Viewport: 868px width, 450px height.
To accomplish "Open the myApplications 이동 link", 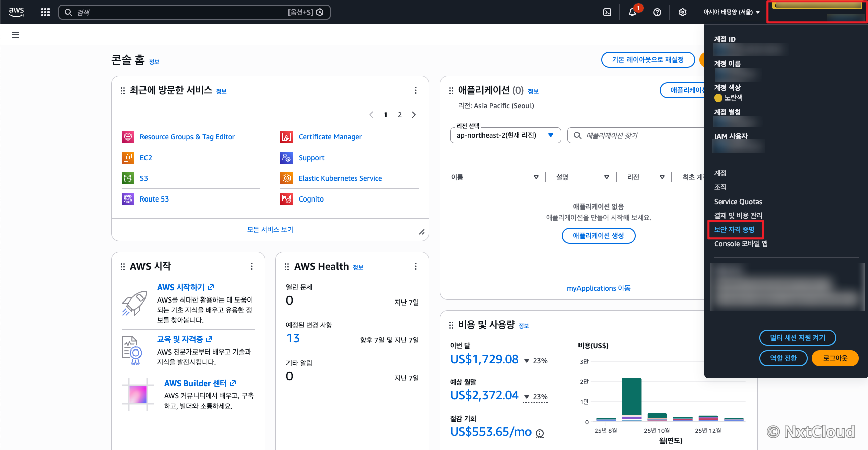I will point(599,288).
